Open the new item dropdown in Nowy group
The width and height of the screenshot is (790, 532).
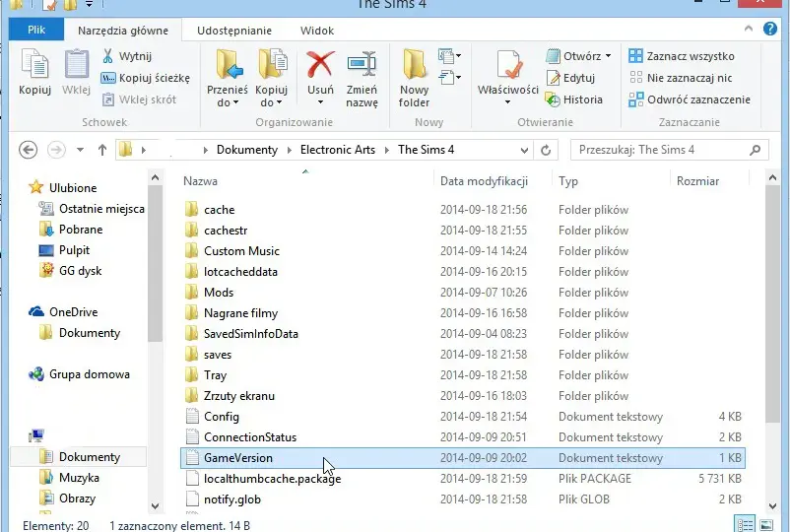coord(449,56)
